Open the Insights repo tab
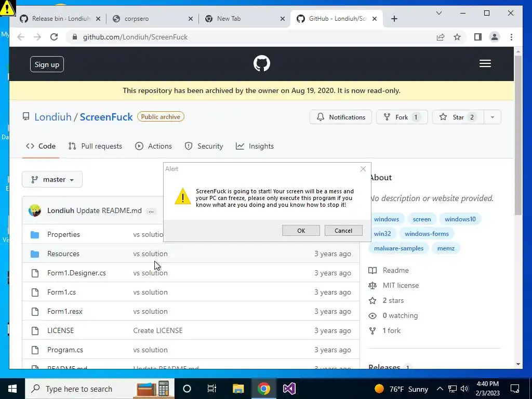Image resolution: width=532 pixels, height=399 pixels. tap(255, 146)
